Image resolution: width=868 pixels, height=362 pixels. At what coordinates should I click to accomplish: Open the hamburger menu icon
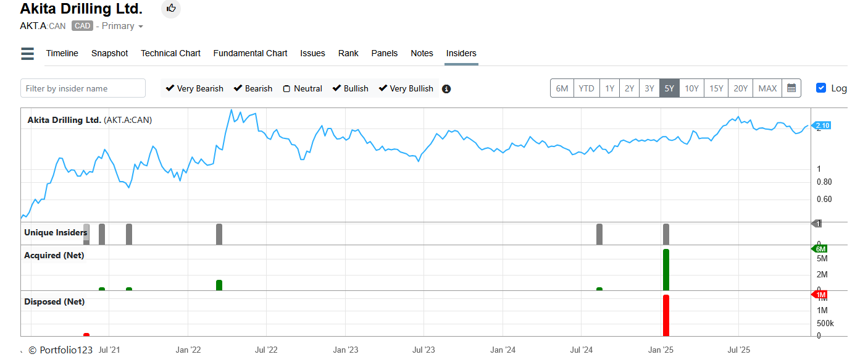28,54
